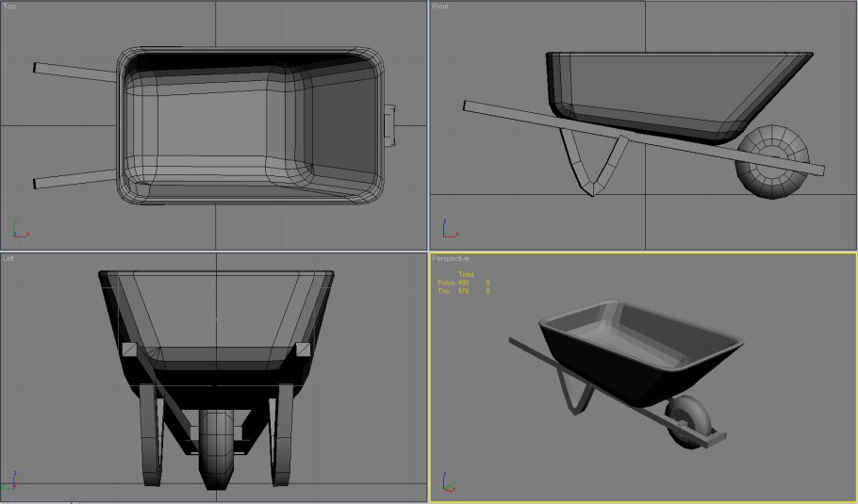858x504 pixels.
Task: Click the axis gizmo in Perspective viewport
Action: pos(449,485)
